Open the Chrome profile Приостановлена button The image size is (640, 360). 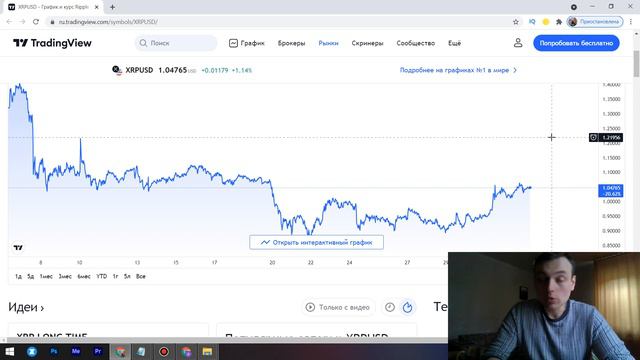point(595,22)
